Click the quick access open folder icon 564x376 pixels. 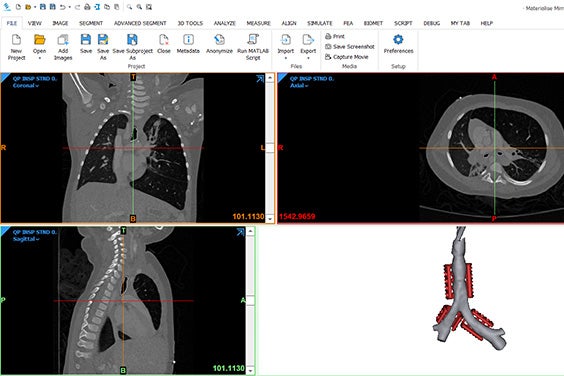click(x=28, y=7)
